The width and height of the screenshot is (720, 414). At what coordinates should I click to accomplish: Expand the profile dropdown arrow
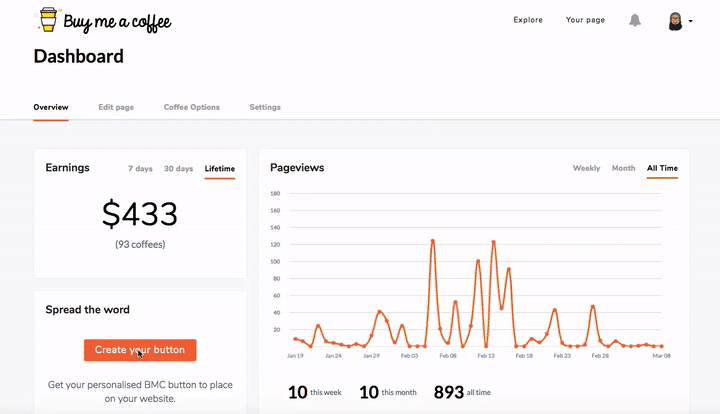691,22
